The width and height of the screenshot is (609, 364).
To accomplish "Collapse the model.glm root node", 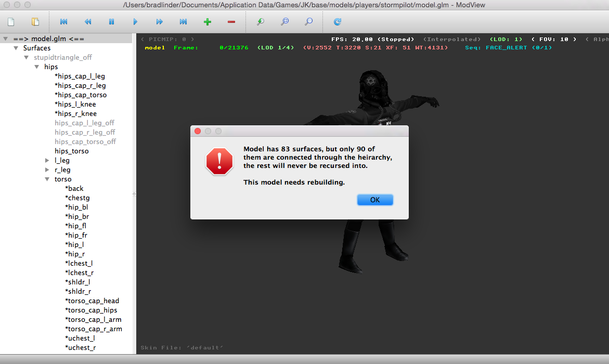I will click(x=5, y=39).
